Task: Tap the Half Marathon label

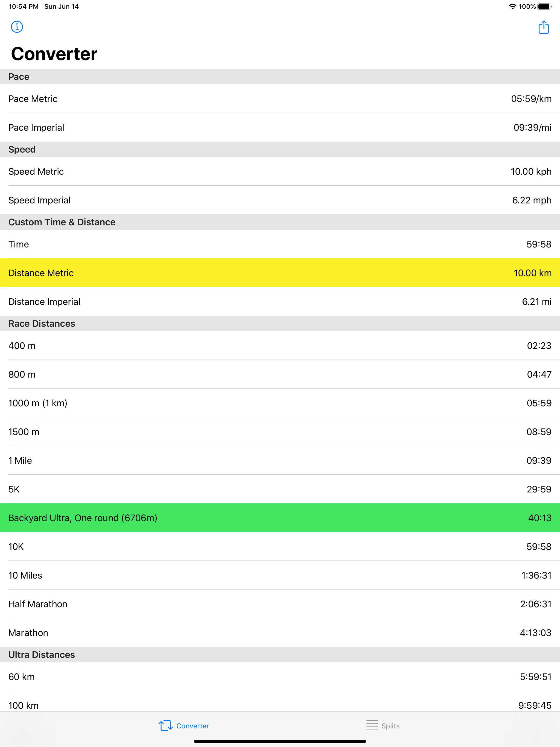Action: 37,604
